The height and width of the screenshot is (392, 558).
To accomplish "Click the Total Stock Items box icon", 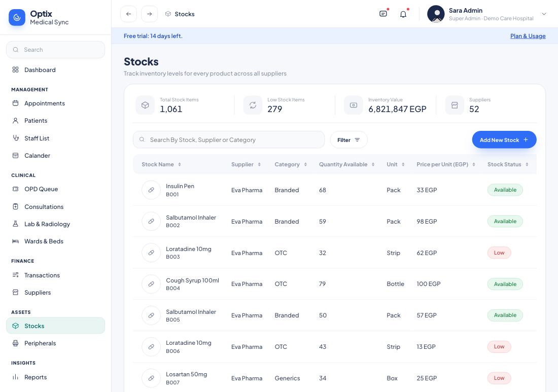I will 145,105.
